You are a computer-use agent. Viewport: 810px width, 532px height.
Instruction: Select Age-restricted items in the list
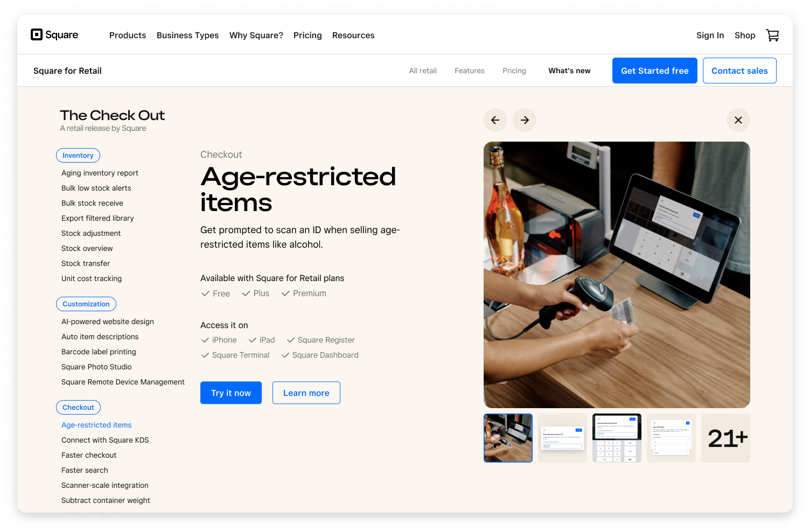point(96,425)
